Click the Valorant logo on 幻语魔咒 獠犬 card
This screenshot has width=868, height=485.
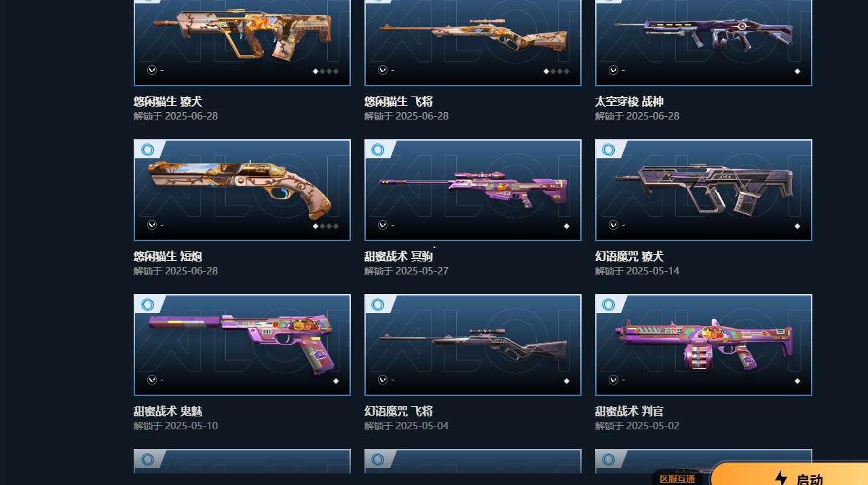614,225
